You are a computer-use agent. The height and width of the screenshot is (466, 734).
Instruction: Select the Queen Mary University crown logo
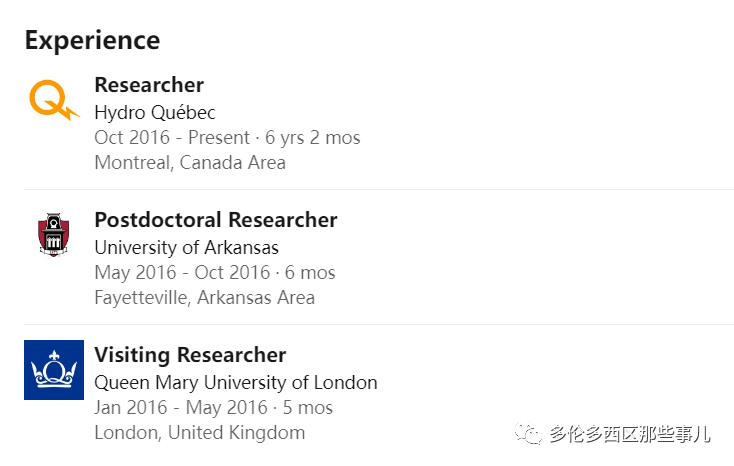click(x=54, y=370)
